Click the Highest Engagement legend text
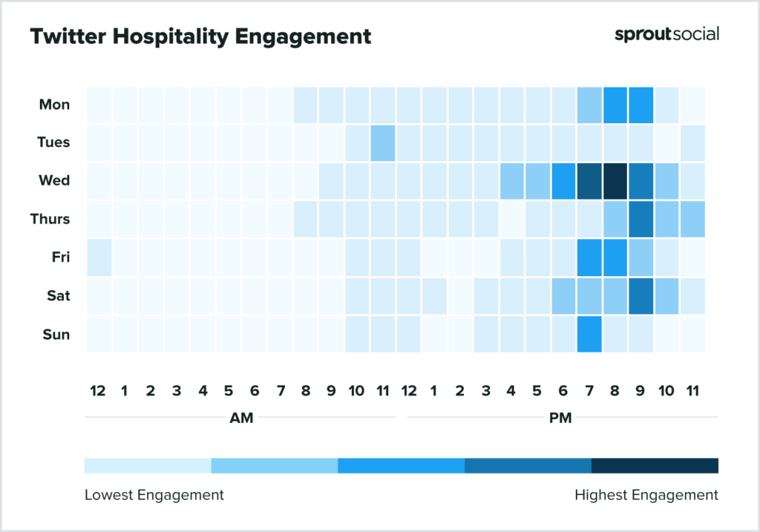The width and height of the screenshot is (760, 532). pos(646,495)
